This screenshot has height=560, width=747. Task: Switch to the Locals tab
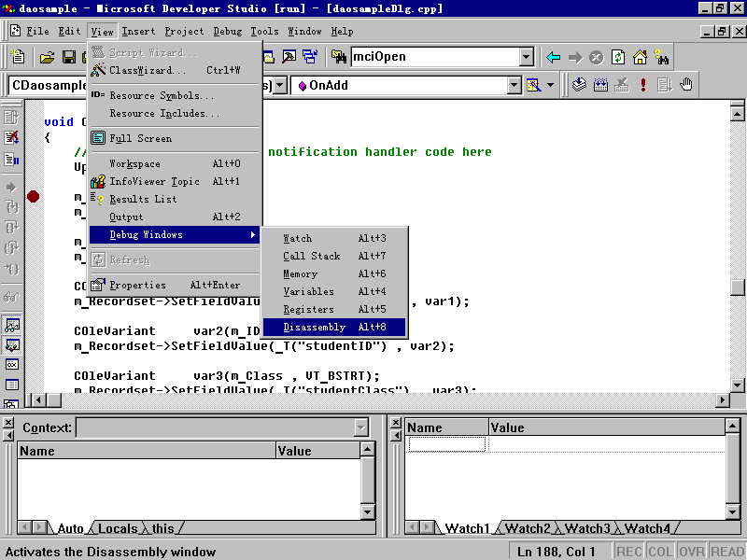pos(118,528)
